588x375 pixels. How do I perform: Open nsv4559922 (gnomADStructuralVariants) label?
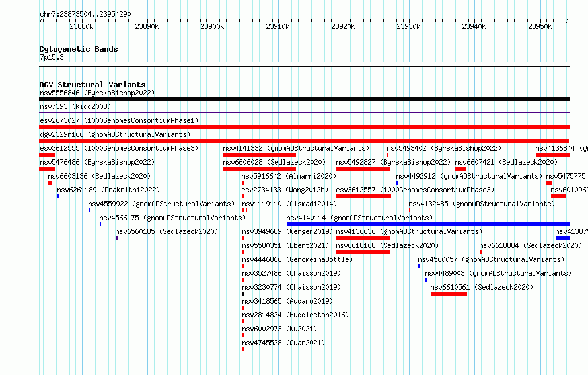point(161,204)
